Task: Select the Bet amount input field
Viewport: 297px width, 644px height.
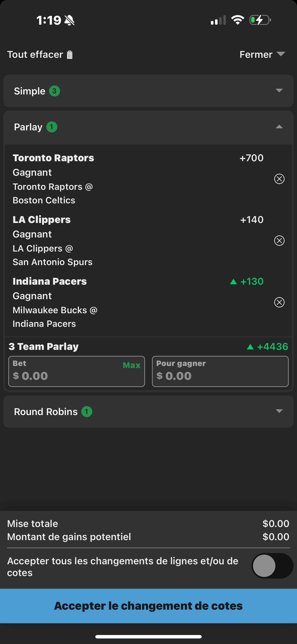Action: tap(76, 371)
